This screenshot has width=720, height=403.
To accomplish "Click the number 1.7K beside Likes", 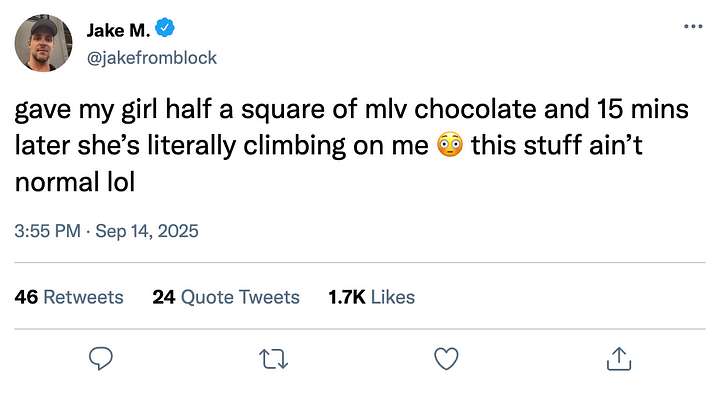I will click(x=346, y=297).
